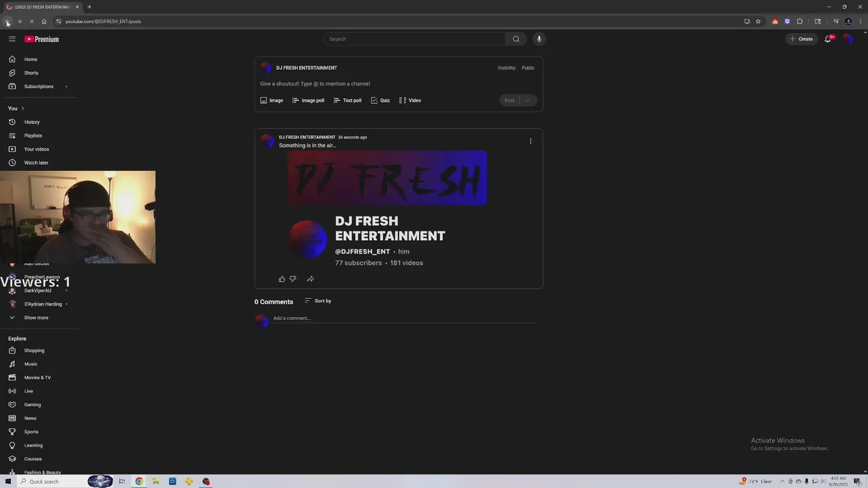The height and width of the screenshot is (488, 868).
Task: Open the Chrome extensions puzzle icon
Action: (x=800, y=21)
